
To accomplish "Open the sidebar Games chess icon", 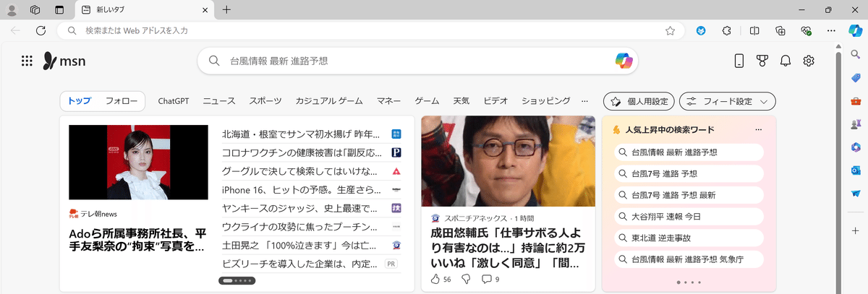I will tap(856, 124).
